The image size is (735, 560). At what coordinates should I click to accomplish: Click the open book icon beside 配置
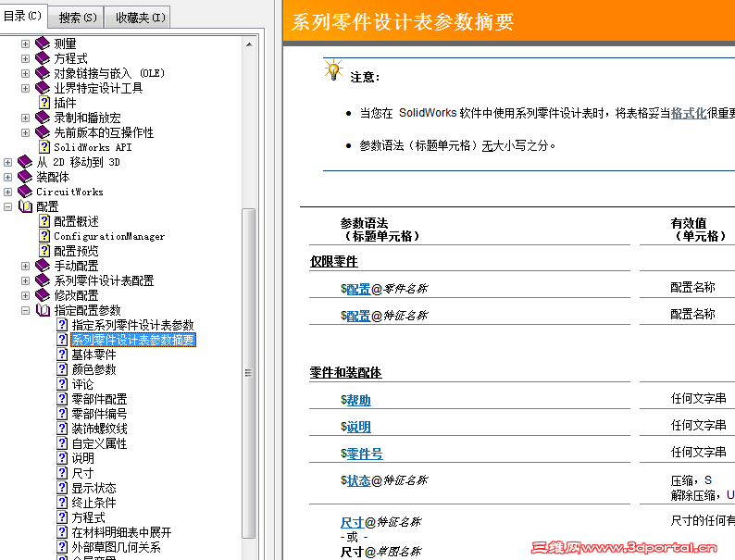(x=25, y=206)
